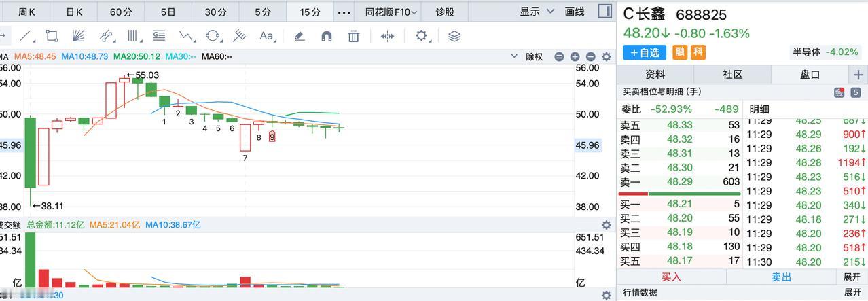Open 同花顺F10 dropdown
Image resolution: width=868 pixels, height=301 pixels.
tap(391, 12)
